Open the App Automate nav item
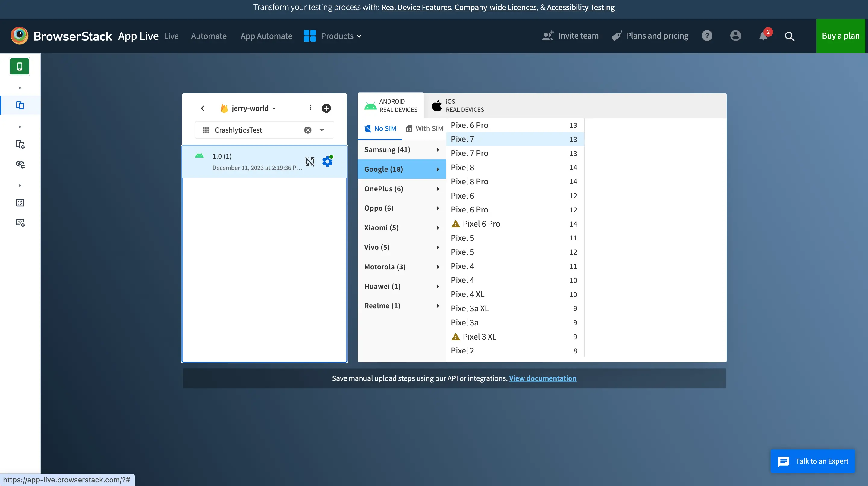The image size is (868, 486). [266, 36]
